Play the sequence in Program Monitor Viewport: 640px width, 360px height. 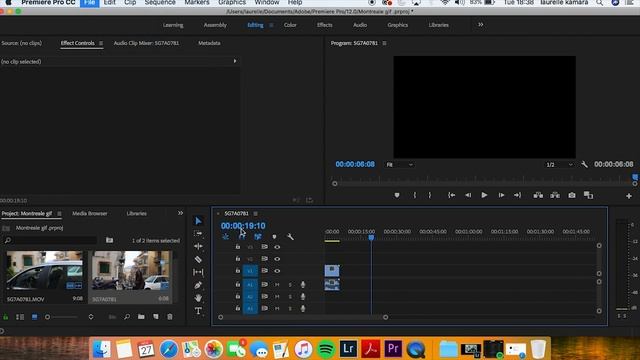pyautogui.click(x=484, y=196)
